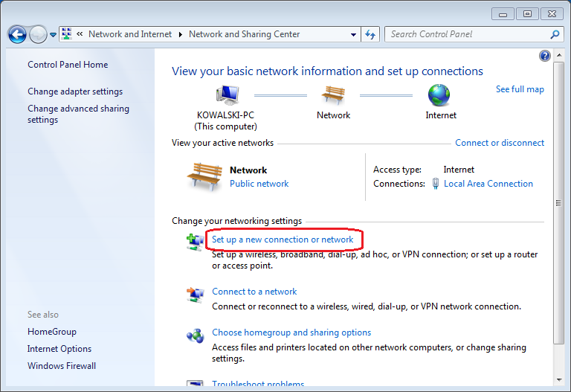Click the homegroup spheres icon
Image resolution: width=571 pixels, height=392 pixels.
(196, 335)
